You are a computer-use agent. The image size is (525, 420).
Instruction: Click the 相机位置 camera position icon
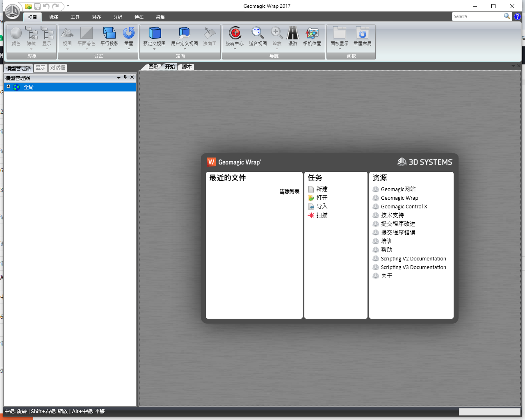312,33
